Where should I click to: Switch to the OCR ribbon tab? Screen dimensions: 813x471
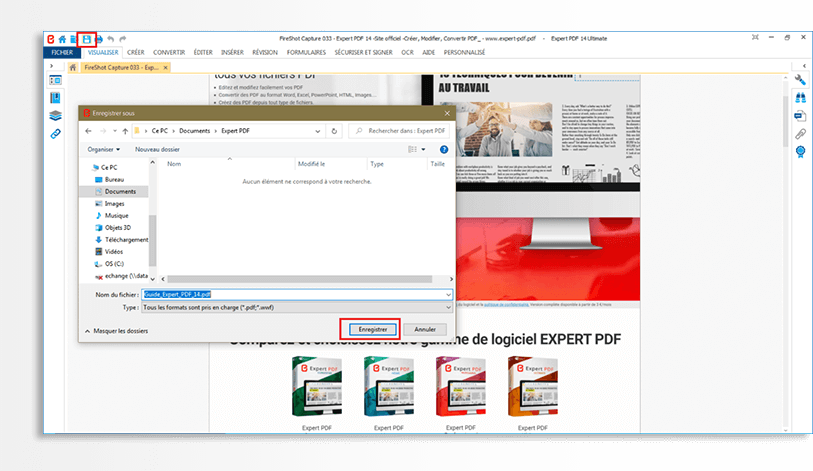(408, 52)
